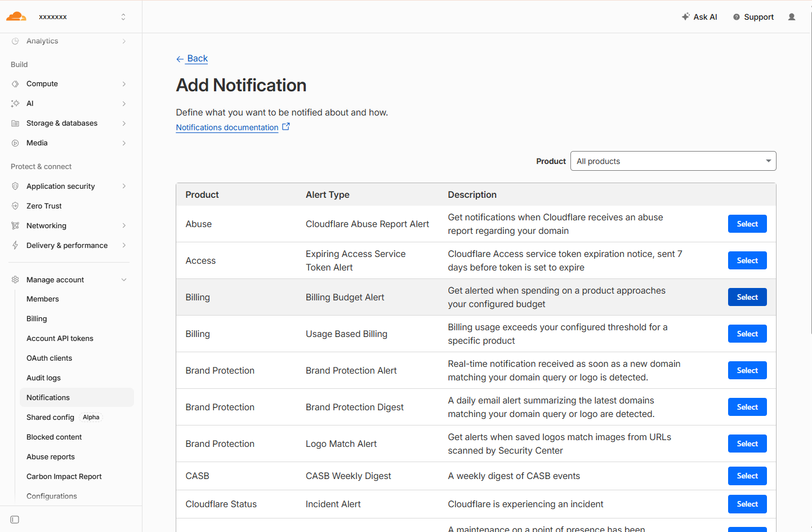This screenshot has height=532, width=812.
Task: Click the Compute sidebar icon
Action: coord(15,84)
